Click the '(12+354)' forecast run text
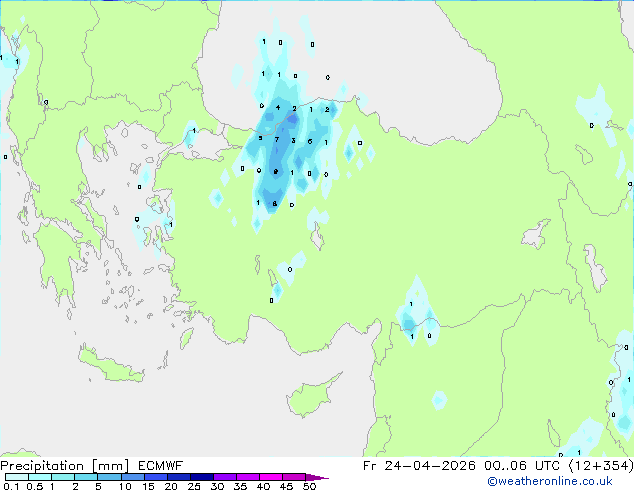The width and height of the screenshot is (634, 490). pyautogui.click(x=601, y=466)
